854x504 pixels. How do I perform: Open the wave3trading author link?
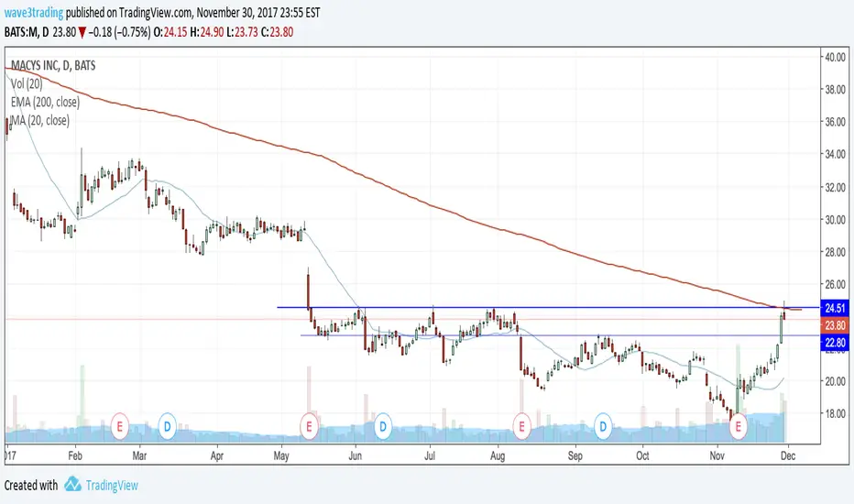click(34, 13)
